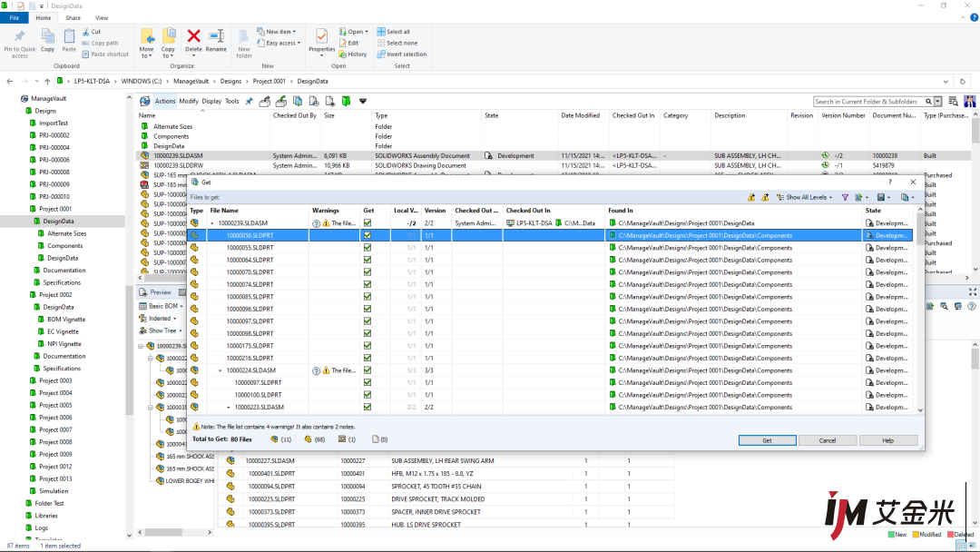Open the Indented dropdown
The width and height of the screenshot is (980, 552).
tap(158, 319)
